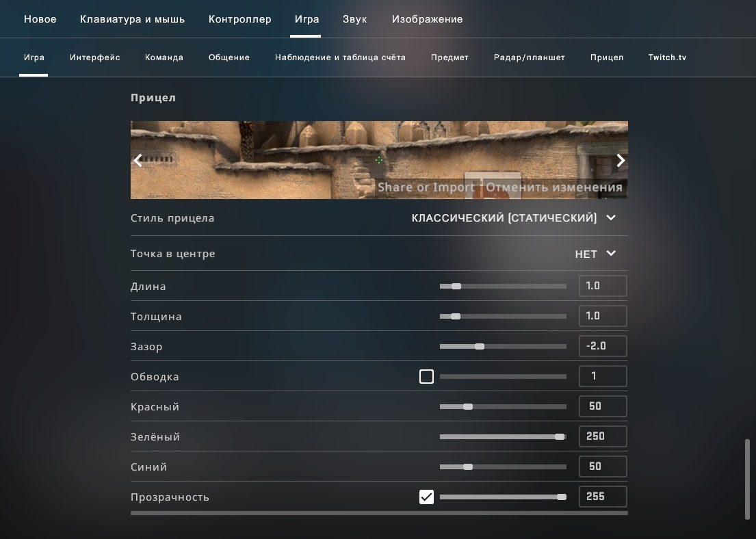Click the Зелёный value field 250

click(603, 436)
